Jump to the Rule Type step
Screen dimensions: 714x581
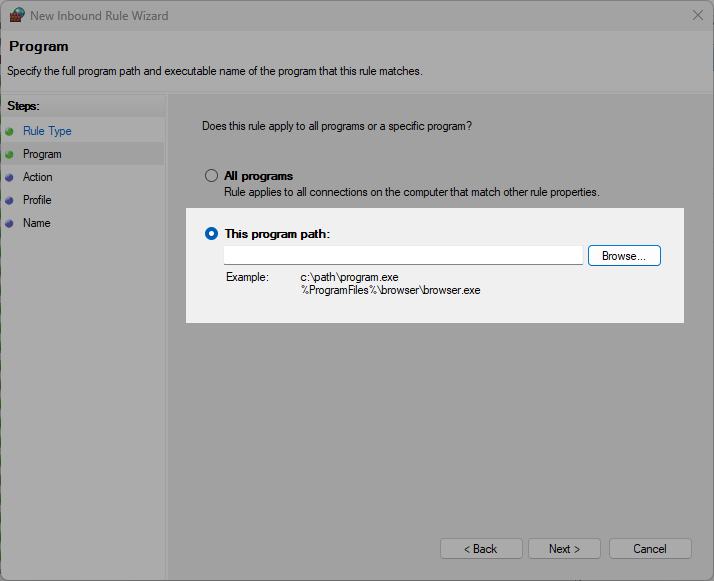click(47, 131)
